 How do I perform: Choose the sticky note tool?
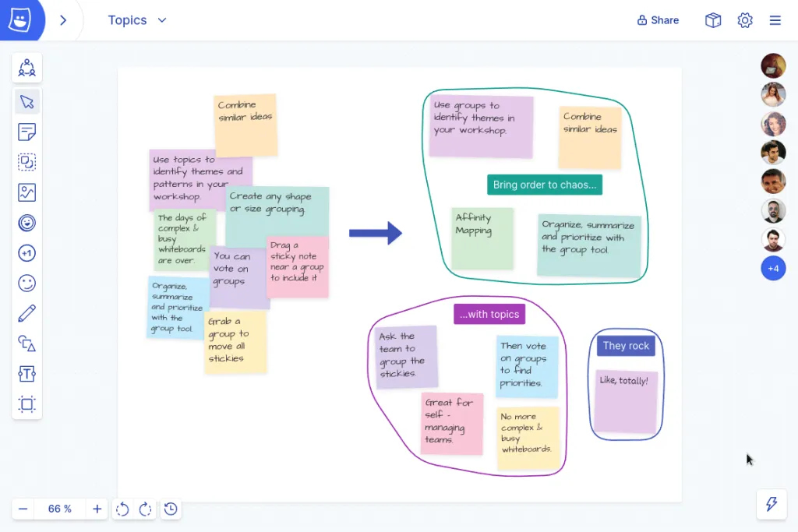coord(27,132)
